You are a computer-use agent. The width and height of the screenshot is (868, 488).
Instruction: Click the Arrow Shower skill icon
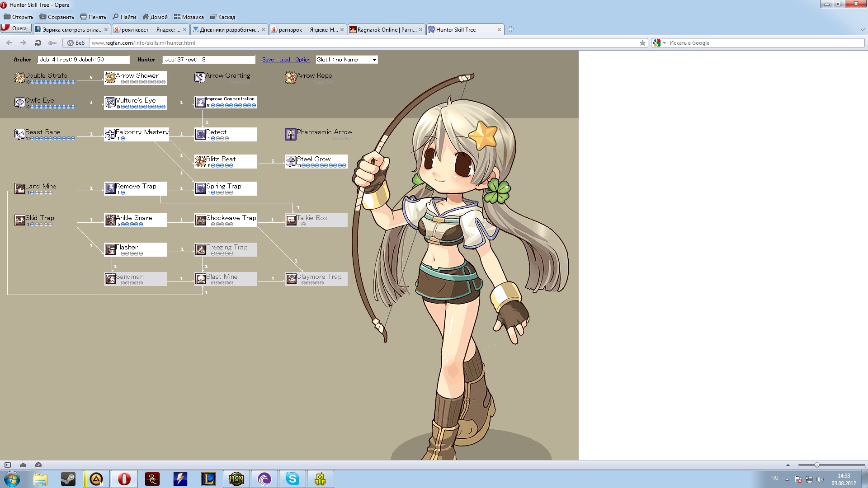tap(110, 78)
